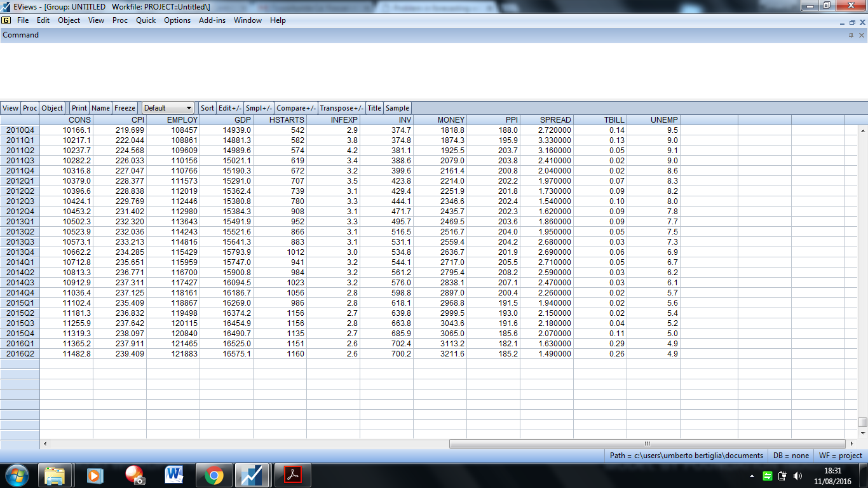Click the Name button

coord(101,108)
